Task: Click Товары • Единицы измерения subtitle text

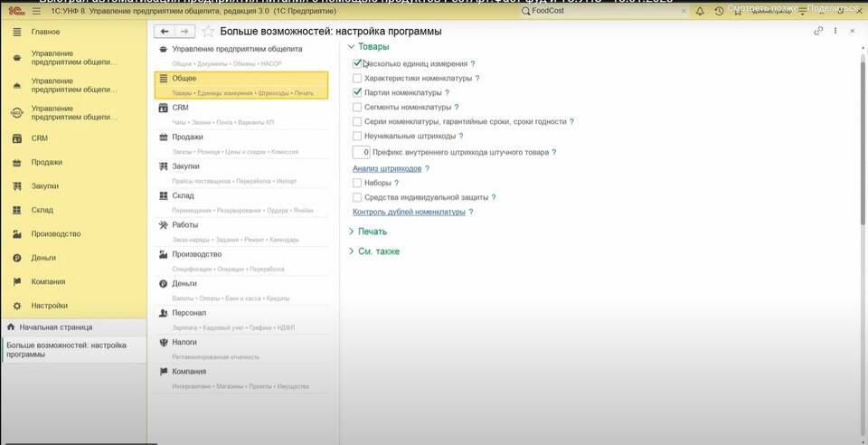Action: (x=242, y=93)
